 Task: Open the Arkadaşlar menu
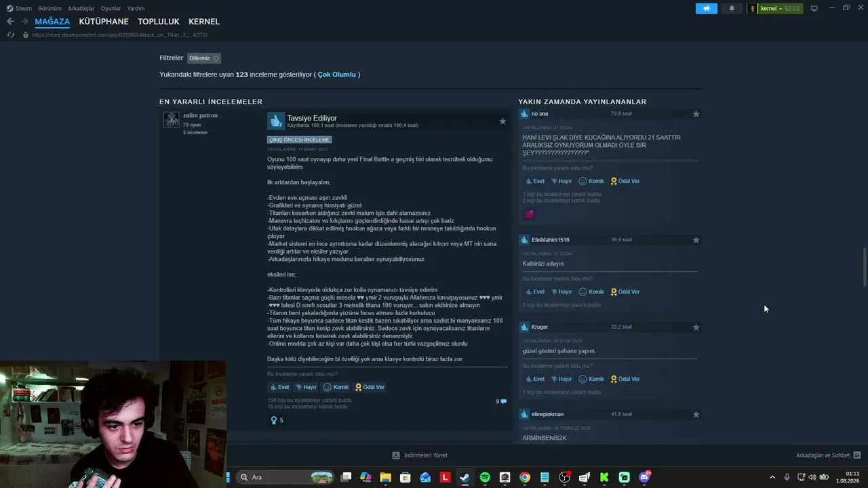(x=81, y=9)
